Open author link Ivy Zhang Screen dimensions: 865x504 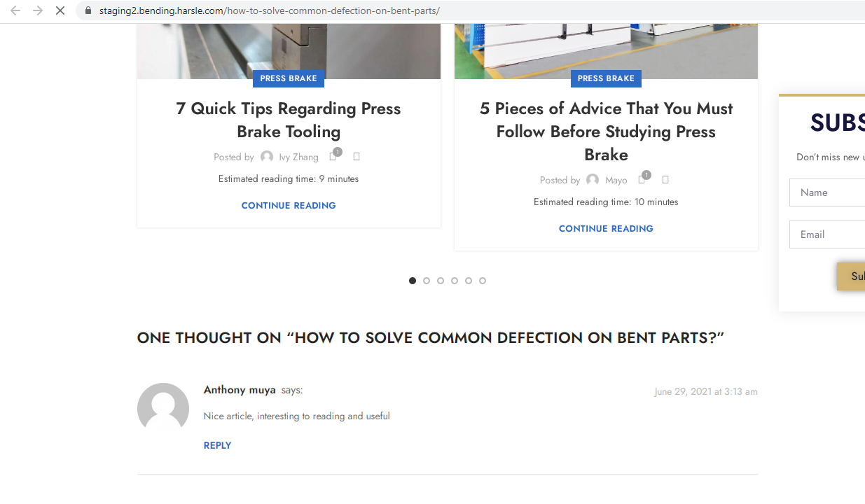(298, 157)
